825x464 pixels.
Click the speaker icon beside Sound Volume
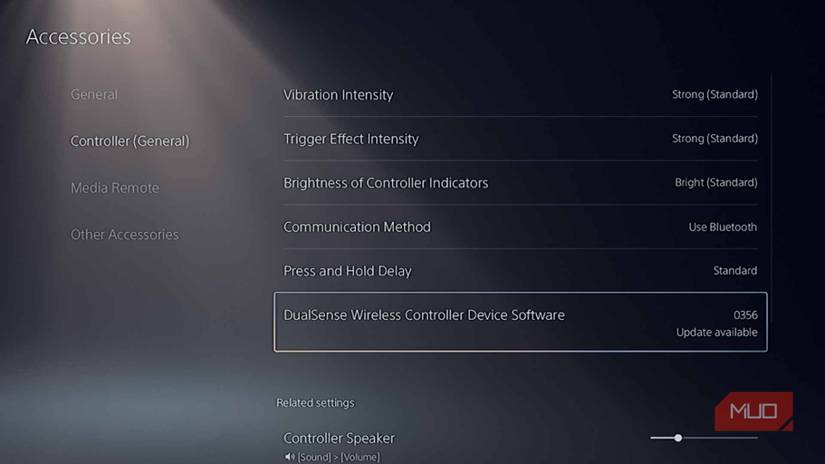(x=289, y=457)
